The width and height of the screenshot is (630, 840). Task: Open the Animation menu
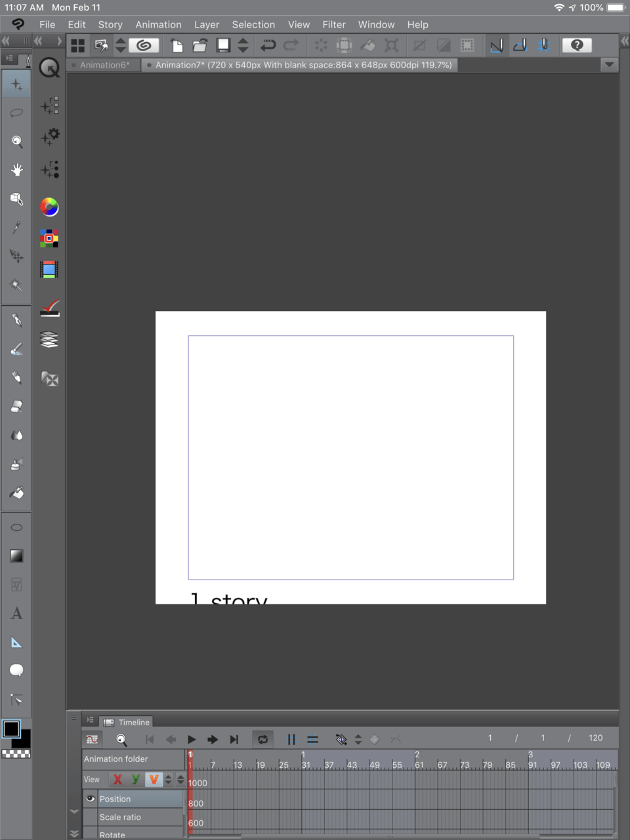pyautogui.click(x=158, y=24)
